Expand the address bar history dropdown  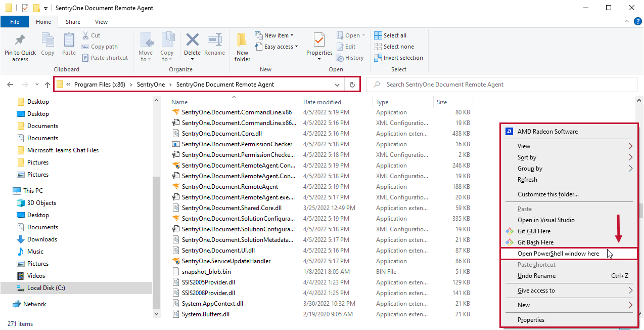click(x=337, y=85)
